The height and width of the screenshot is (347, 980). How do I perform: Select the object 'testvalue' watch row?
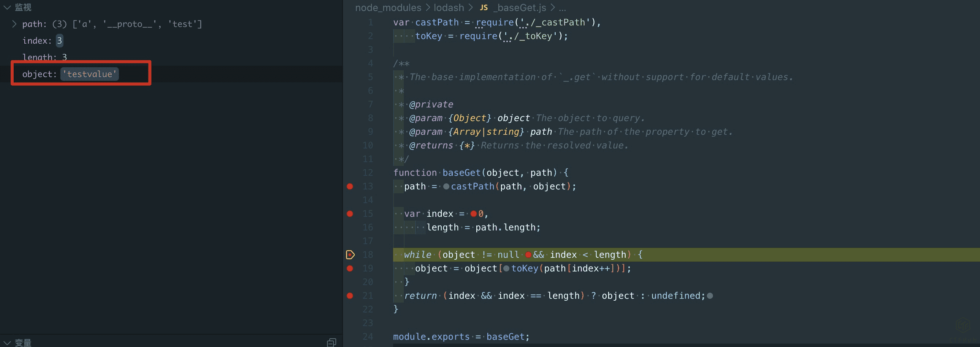point(81,74)
